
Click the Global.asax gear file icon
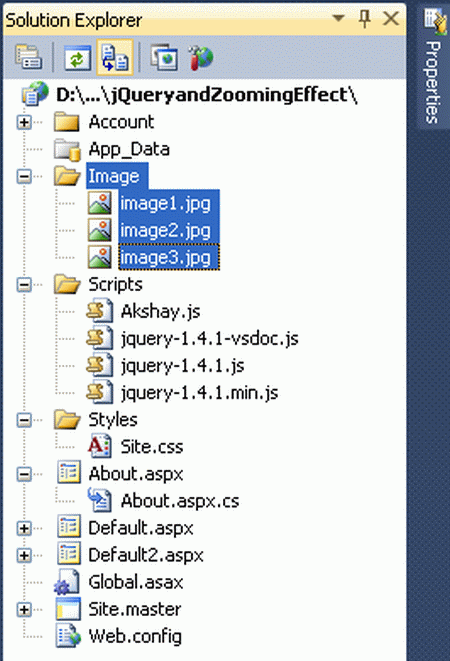tap(67, 582)
